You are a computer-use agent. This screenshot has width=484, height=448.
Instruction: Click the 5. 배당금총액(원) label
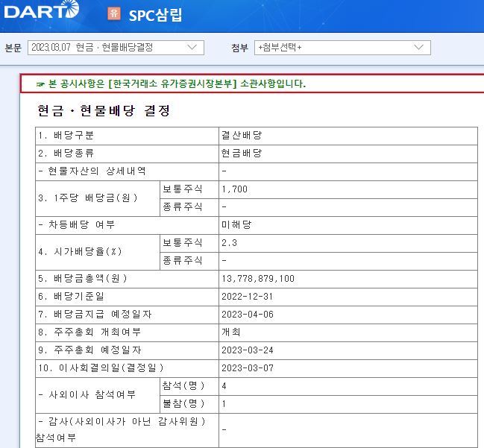(x=83, y=279)
